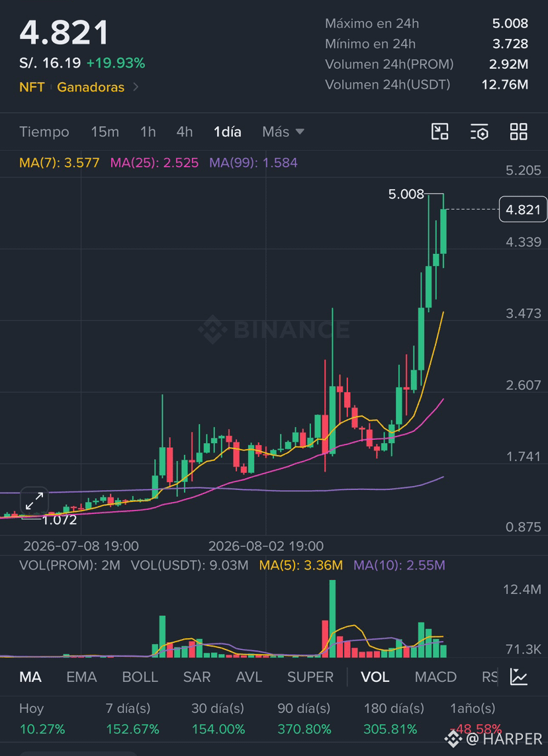
Task: Click the Volumen 24h(PROM) value 2.92M
Action: click(x=508, y=64)
